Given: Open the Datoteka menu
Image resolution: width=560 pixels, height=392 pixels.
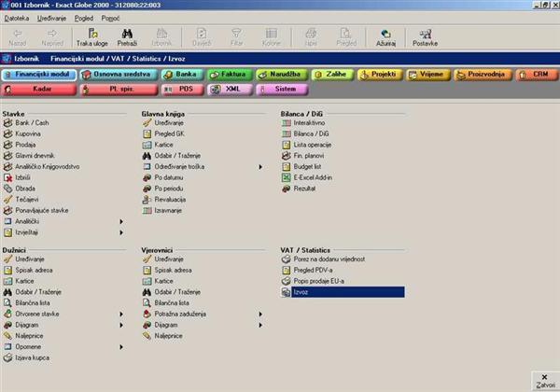Looking at the screenshot, I should point(16,17).
